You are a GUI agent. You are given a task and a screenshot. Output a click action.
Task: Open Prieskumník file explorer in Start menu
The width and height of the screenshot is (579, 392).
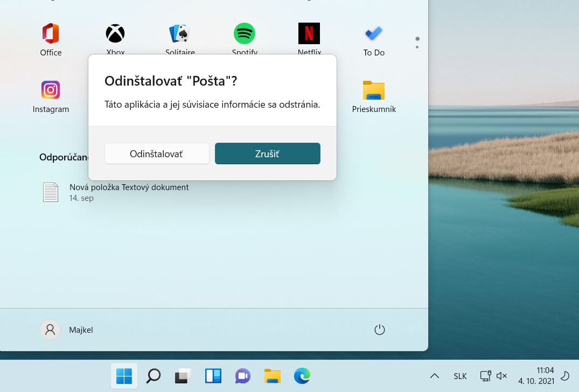(374, 90)
